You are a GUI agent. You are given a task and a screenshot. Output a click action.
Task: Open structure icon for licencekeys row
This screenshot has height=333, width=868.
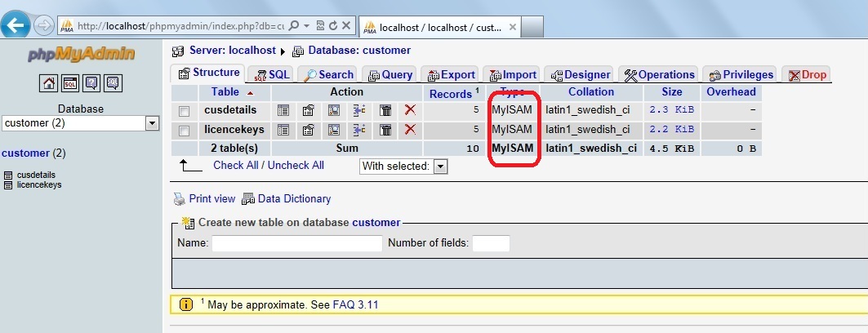[x=309, y=130]
